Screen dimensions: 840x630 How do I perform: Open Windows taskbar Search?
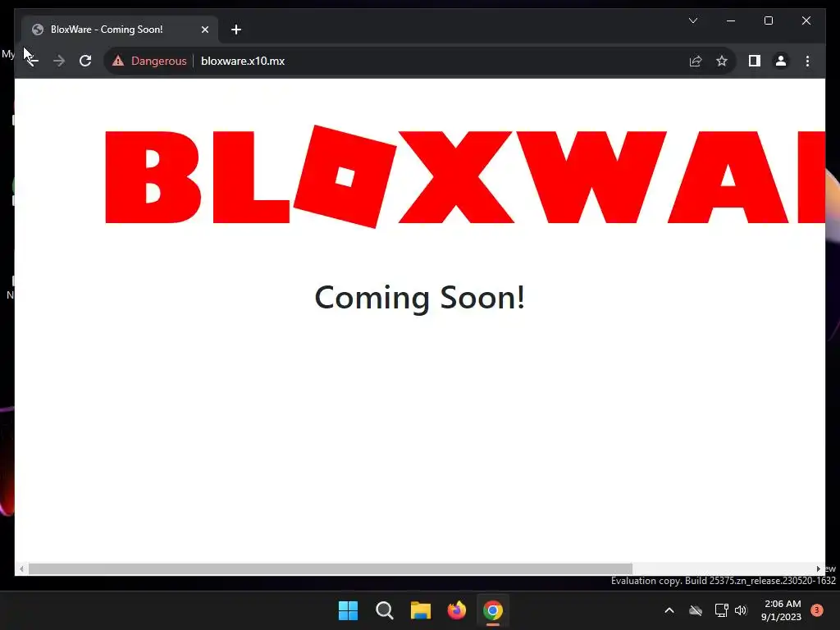tap(385, 610)
